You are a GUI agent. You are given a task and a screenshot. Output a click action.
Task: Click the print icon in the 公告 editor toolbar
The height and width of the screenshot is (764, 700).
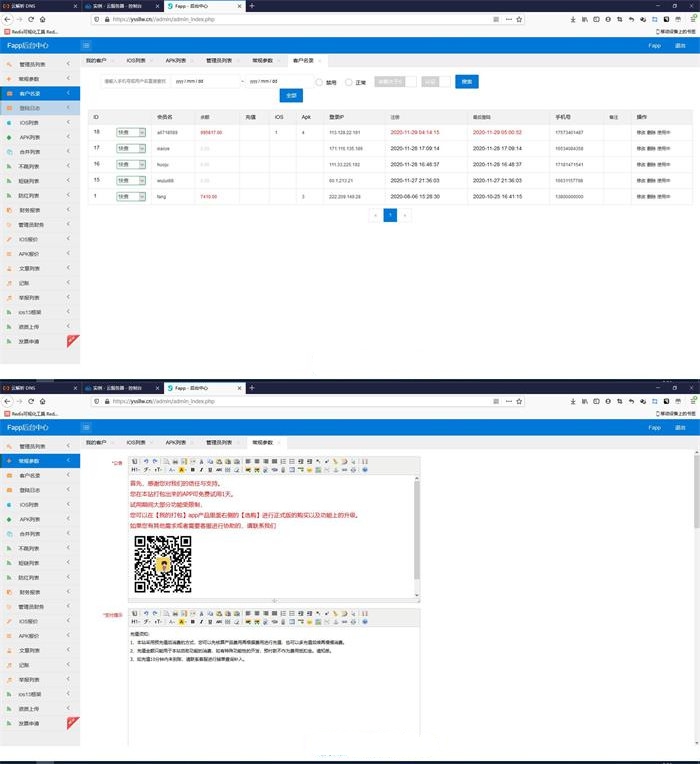[175, 461]
